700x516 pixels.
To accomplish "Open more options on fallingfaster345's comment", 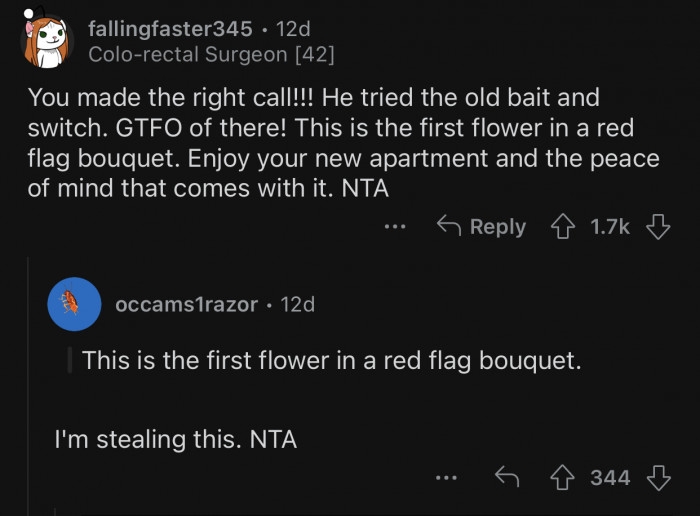I will click(396, 227).
